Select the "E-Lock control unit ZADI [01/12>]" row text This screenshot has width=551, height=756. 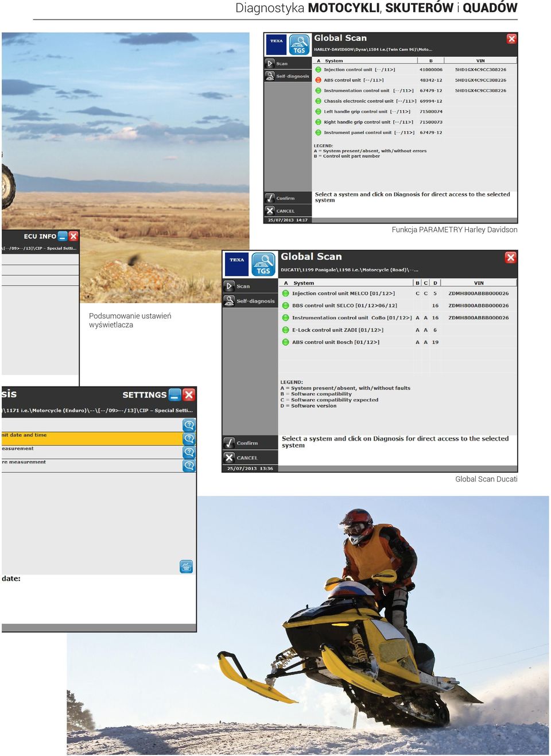click(x=337, y=330)
